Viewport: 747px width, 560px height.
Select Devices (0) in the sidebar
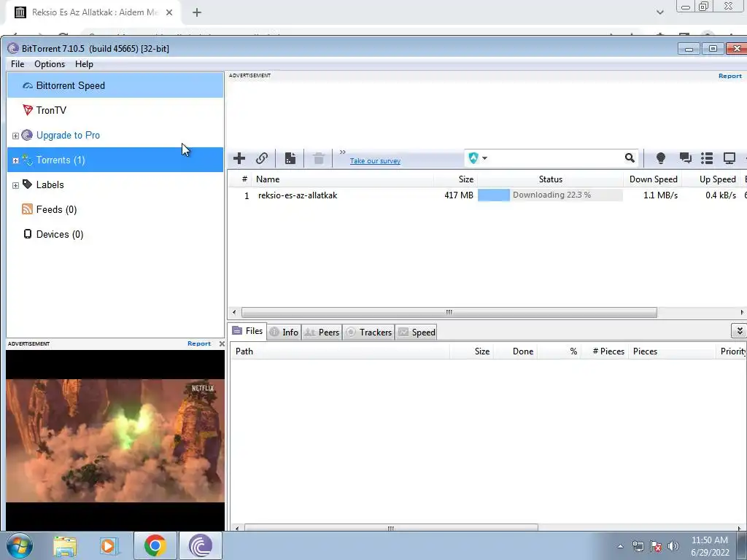coord(115,234)
